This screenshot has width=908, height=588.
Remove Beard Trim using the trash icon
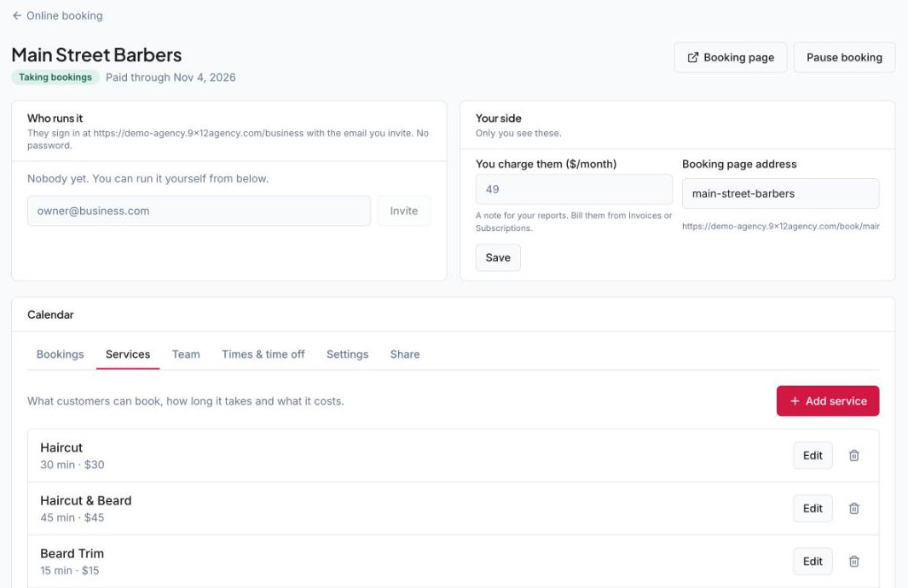[x=853, y=562]
